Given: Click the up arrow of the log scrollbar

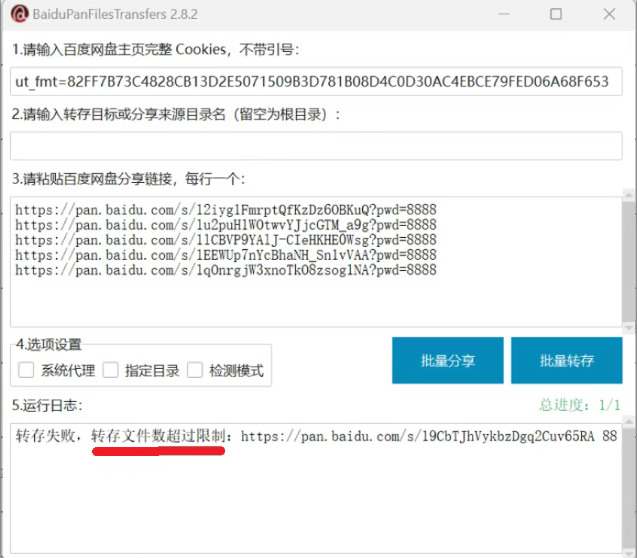Looking at the screenshot, I should (629, 422).
